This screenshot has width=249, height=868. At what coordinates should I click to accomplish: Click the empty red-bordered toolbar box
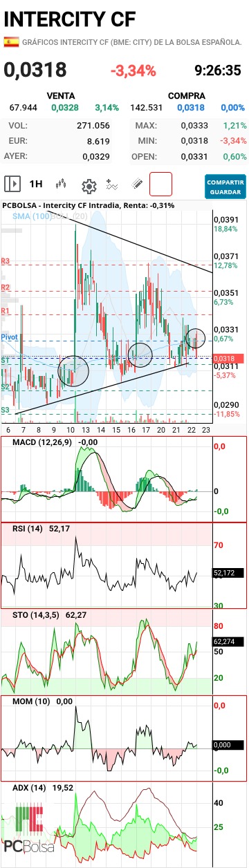(160, 185)
